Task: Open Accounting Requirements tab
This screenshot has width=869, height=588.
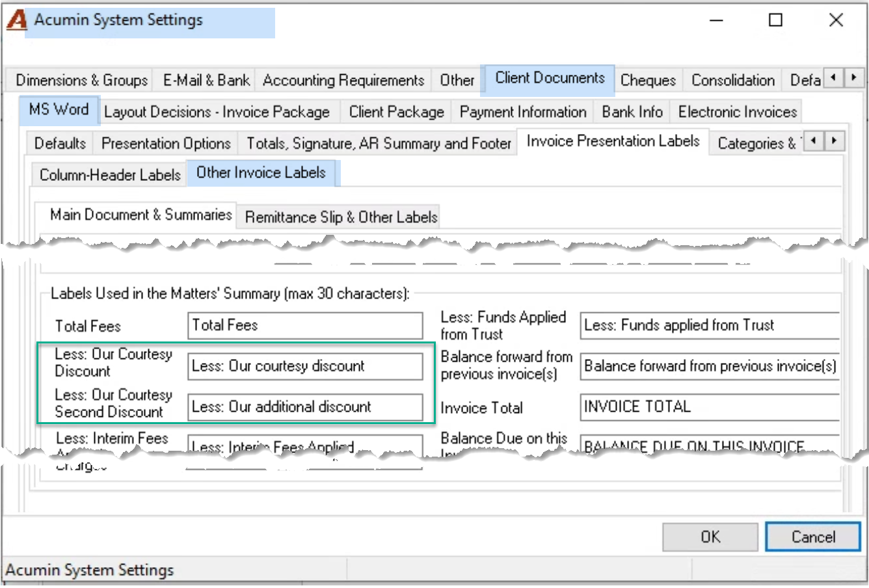Action: click(343, 80)
